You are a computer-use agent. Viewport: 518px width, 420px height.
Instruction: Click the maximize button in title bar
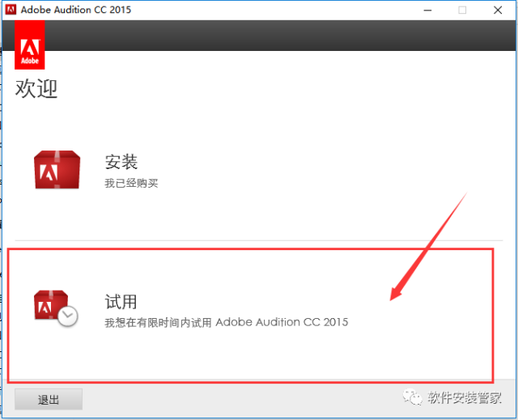click(462, 10)
